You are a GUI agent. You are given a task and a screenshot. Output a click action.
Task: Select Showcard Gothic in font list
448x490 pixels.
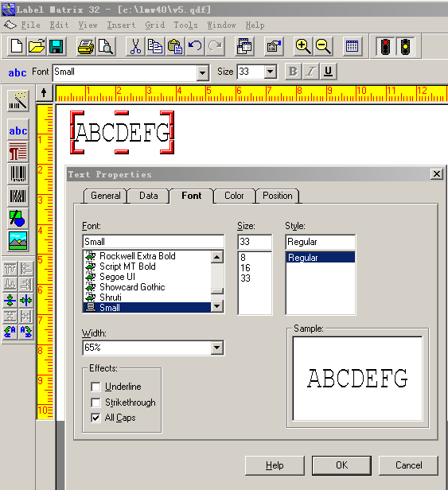(132, 287)
